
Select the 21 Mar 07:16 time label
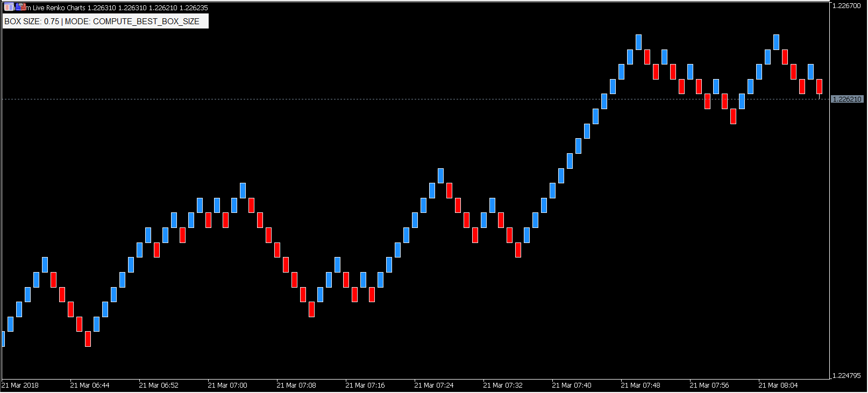click(365, 385)
